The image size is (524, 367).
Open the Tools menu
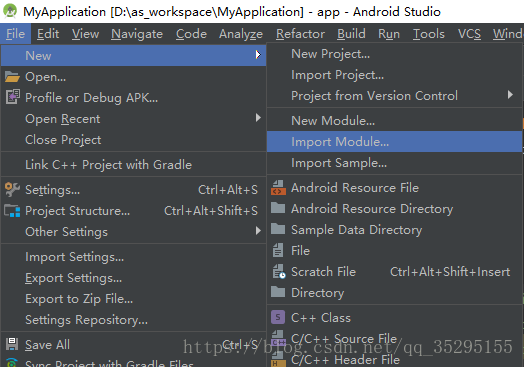click(x=428, y=34)
